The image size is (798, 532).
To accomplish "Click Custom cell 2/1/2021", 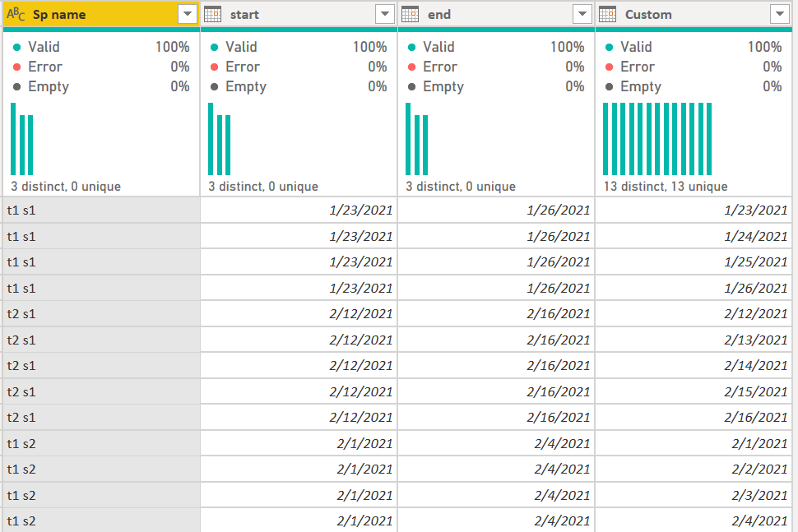I will 694,444.
